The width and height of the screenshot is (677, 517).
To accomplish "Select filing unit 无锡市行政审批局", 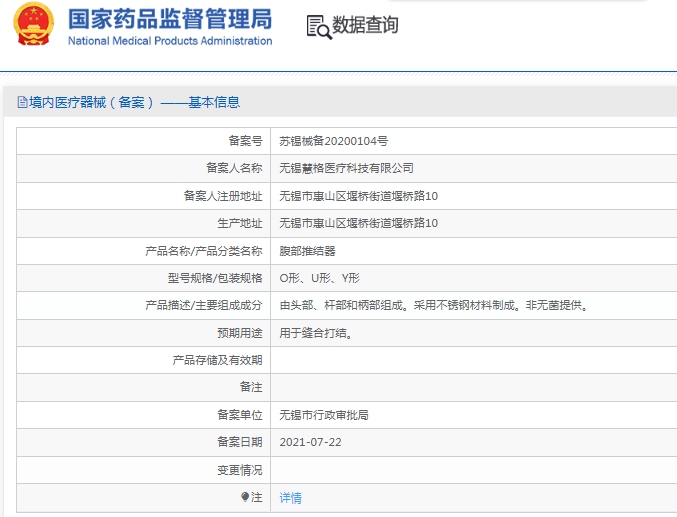I will coord(324,415).
